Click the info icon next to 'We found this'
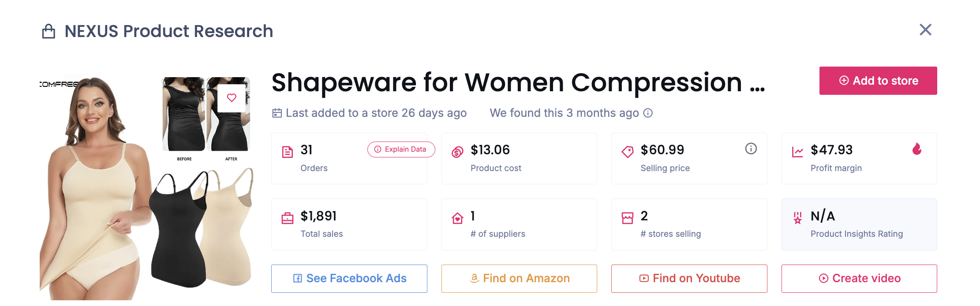 (x=648, y=113)
